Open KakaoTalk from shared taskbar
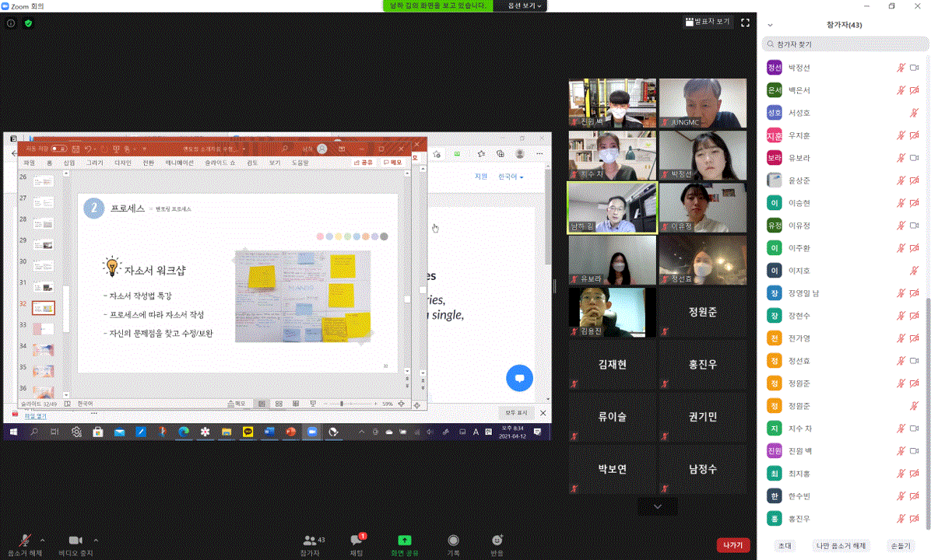The image size is (931, 560). coord(248,432)
